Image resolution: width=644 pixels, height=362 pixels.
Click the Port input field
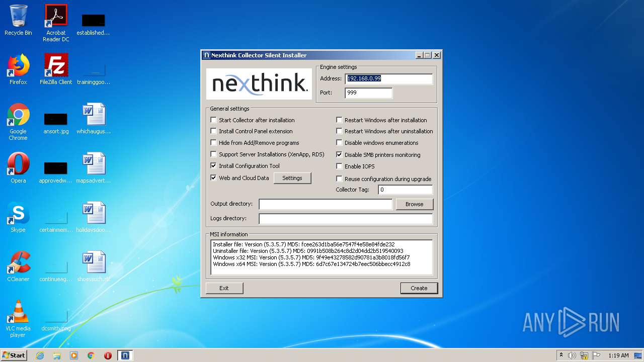coord(368,93)
